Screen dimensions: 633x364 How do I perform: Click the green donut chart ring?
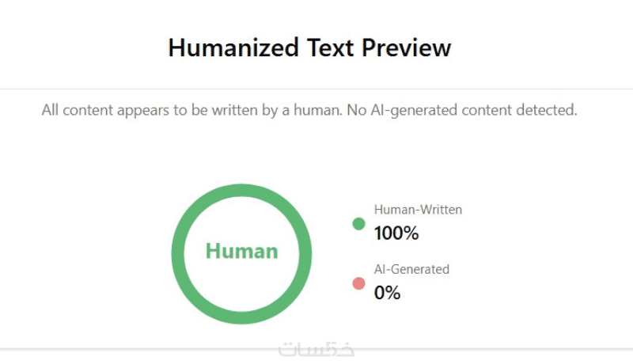177,253
